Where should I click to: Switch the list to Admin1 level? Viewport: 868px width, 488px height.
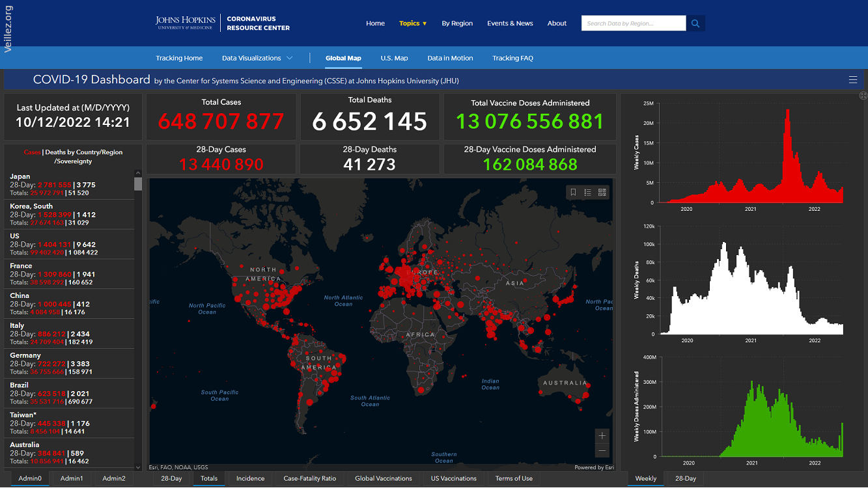[x=72, y=478]
